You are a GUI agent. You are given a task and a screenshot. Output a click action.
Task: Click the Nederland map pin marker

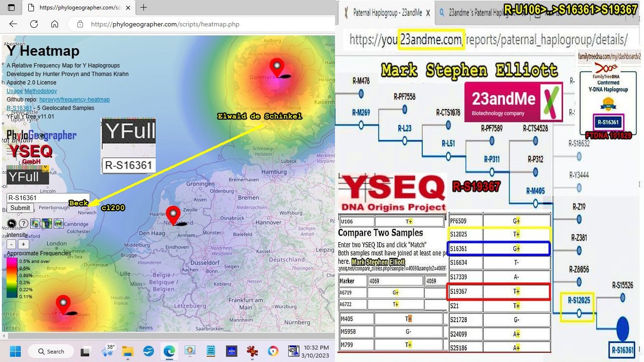pyautogui.click(x=173, y=216)
